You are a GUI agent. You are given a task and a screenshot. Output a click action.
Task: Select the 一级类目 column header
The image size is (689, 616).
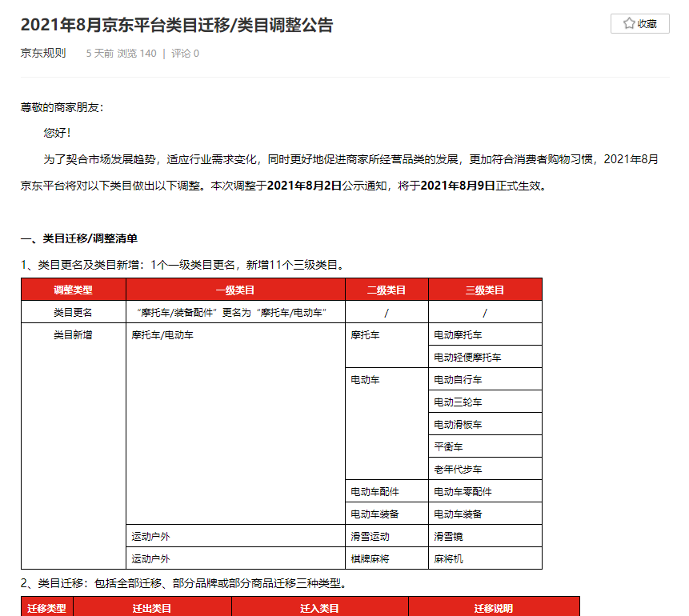click(235, 290)
